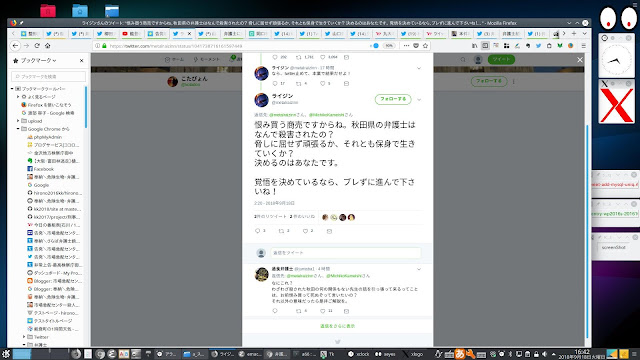This screenshot has height=360, width=640.
Task: Open dropdown caret on 通貨弁護士 reply
Action: tap(419, 269)
